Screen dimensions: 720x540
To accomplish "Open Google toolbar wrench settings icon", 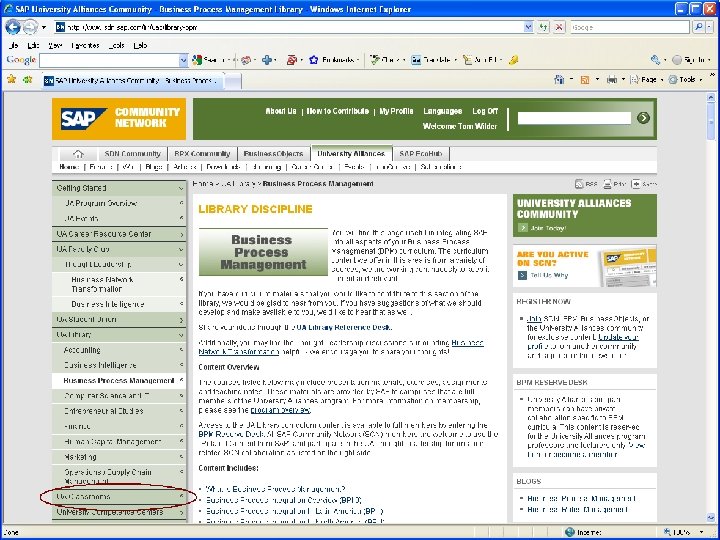I will click(x=655, y=60).
